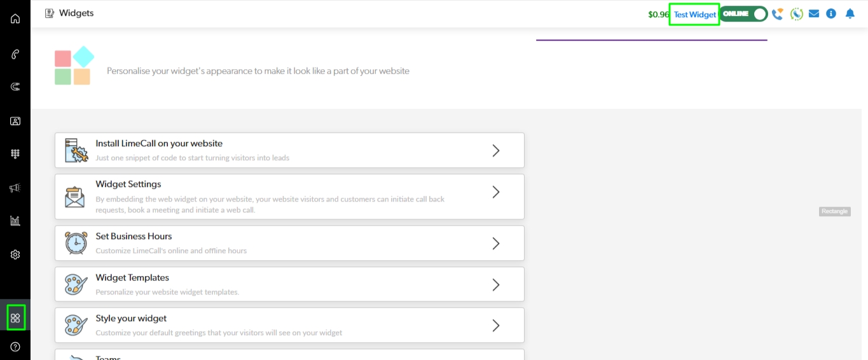Toggle the ONLINE status switch
The width and height of the screenshot is (868, 360).
tap(743, 13)
